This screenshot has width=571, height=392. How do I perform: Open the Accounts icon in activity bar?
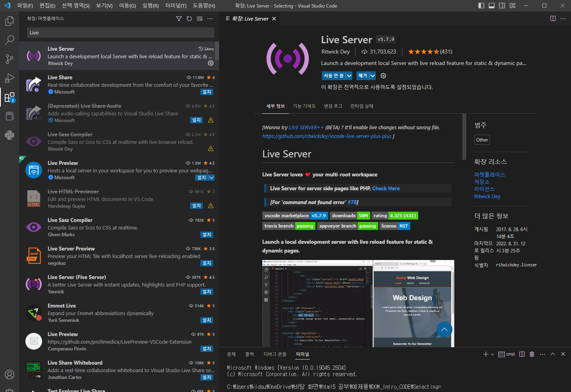10,375
